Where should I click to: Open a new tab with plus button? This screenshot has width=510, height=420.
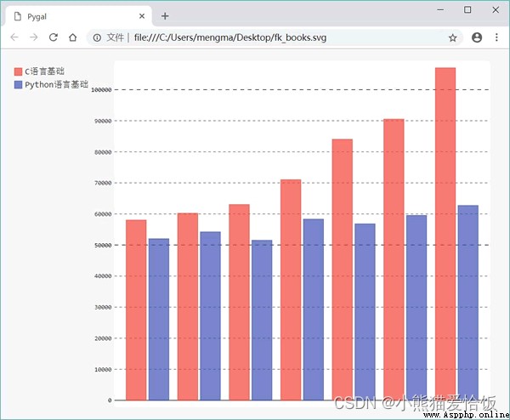tap(165, 16)
